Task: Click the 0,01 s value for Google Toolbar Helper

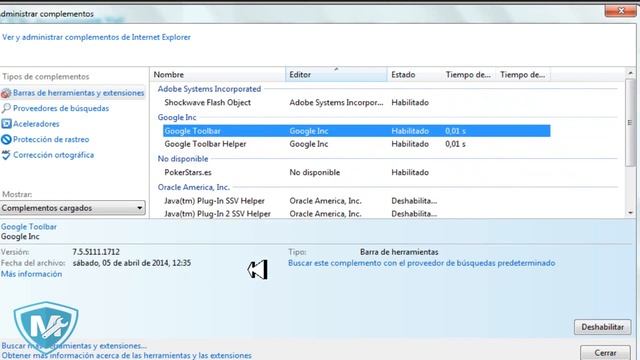Action: [455, 144]
